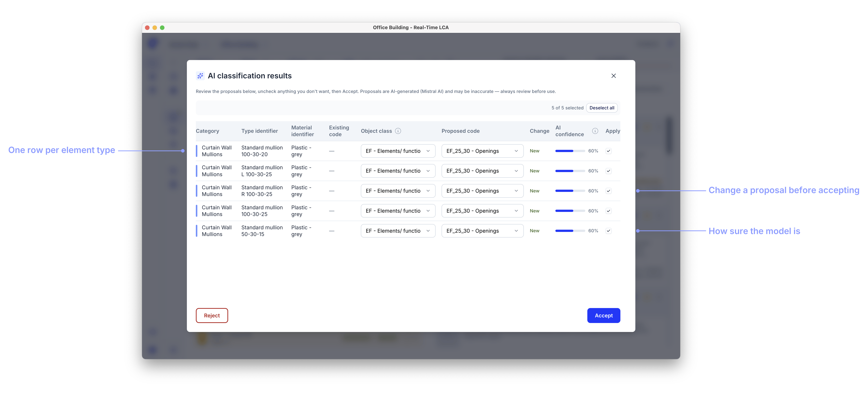
Task: Open Proposed code dropdown for mullion R 100-30-25
Action: click(482, 191)
